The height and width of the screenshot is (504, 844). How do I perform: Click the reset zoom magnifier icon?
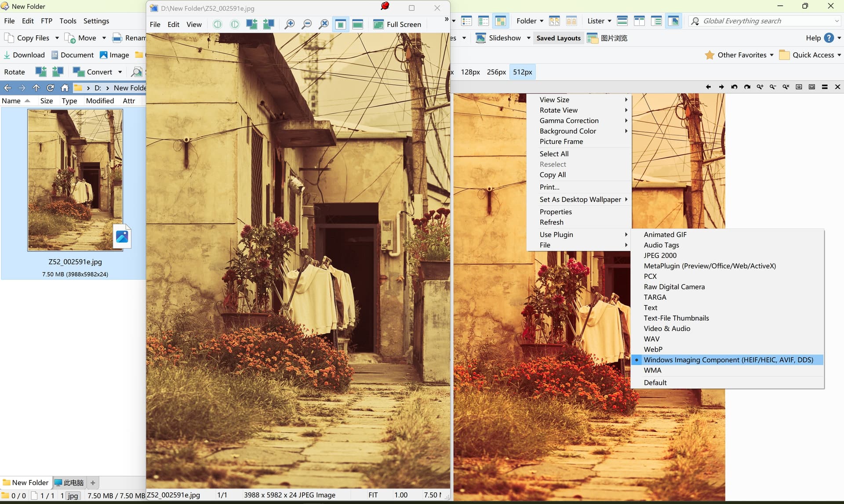(x=324, y=24)
